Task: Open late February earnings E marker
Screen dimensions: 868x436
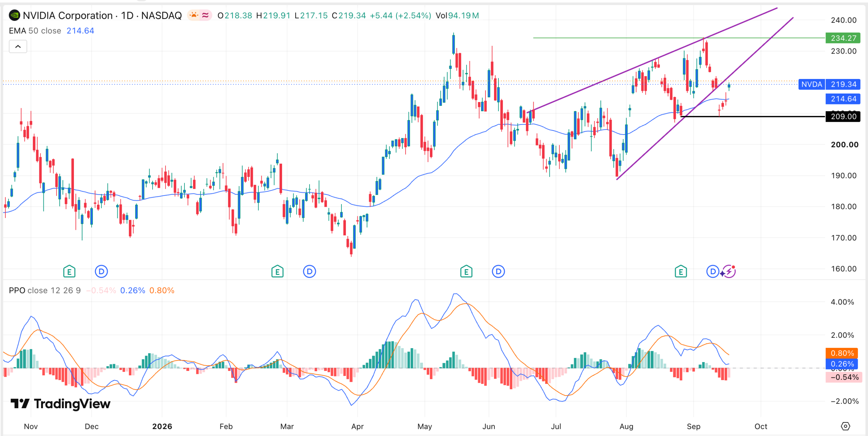Action: point(277,272)
